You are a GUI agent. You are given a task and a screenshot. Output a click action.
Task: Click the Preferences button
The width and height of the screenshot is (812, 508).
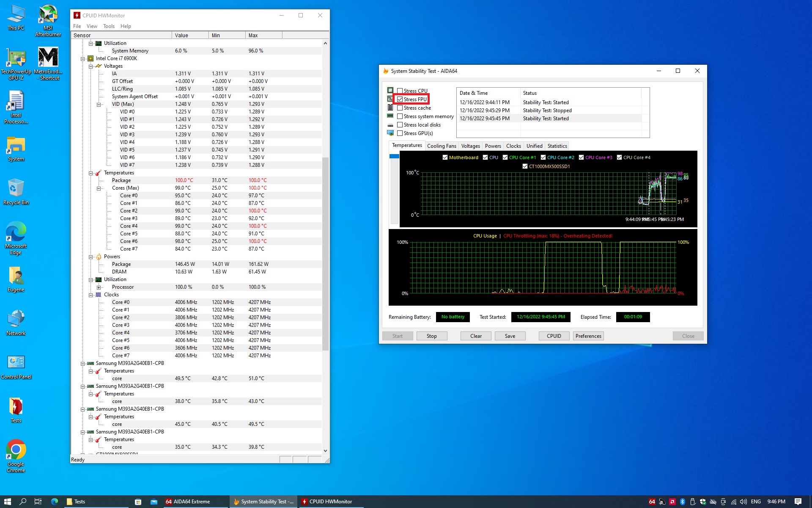click(588, 336)
